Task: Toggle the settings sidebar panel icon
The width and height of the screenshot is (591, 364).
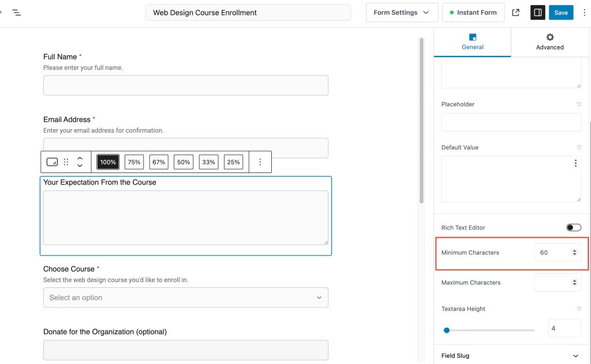Action: [x=537, y=13]
